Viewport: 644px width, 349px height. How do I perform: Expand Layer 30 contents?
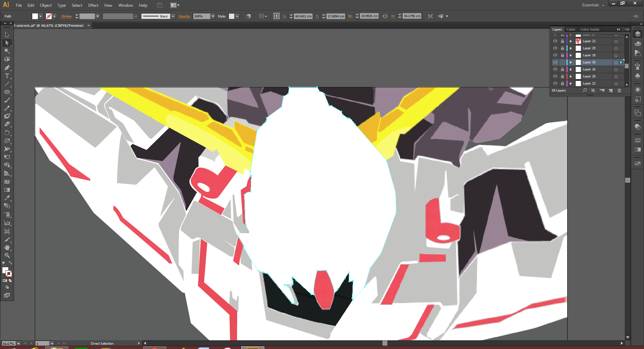(x=571, y=62)
